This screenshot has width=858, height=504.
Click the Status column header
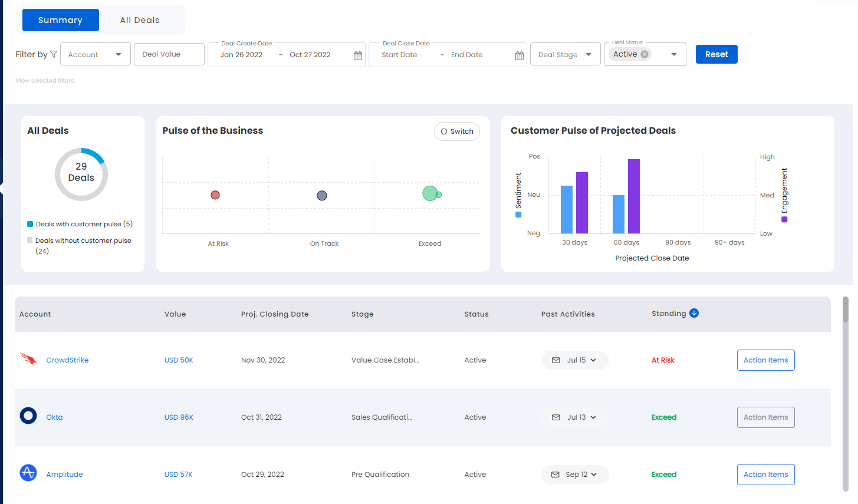(x=476, y=314)
